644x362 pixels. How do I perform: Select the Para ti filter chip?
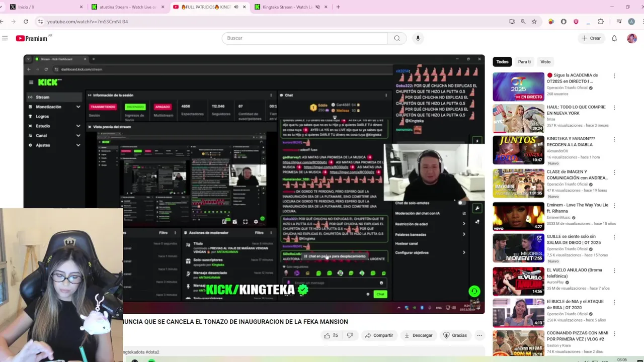coord(524,62)
